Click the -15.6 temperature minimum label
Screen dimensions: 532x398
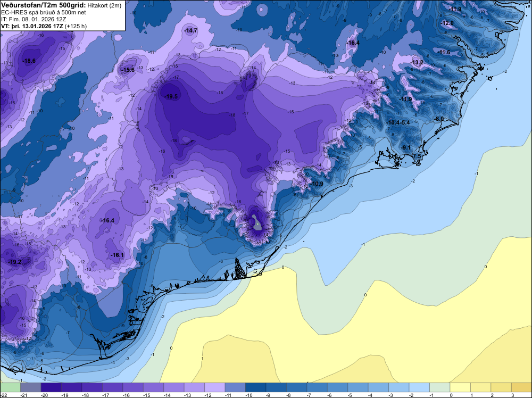128,70
